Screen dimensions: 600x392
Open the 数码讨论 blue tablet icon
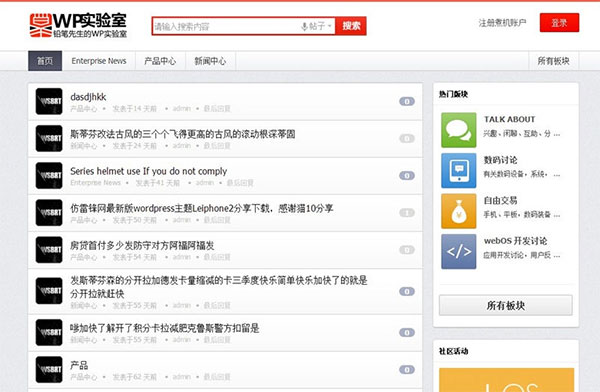point(458,170)
